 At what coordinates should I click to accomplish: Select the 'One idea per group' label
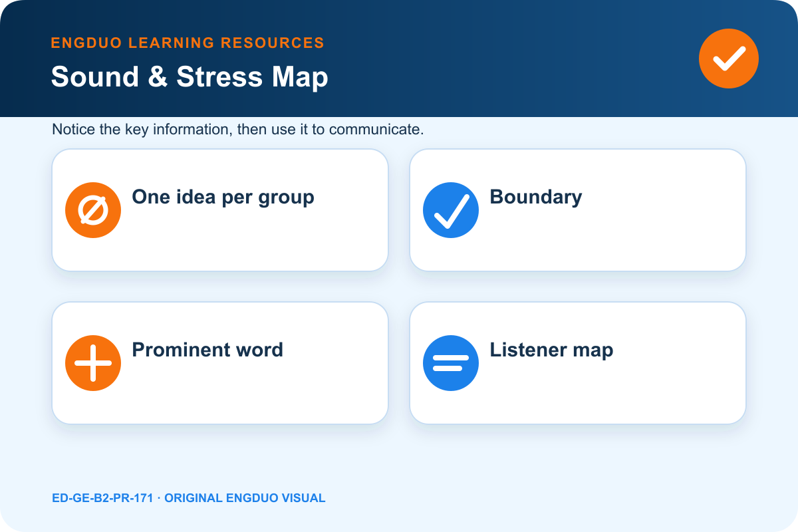(x=223, y=198)
